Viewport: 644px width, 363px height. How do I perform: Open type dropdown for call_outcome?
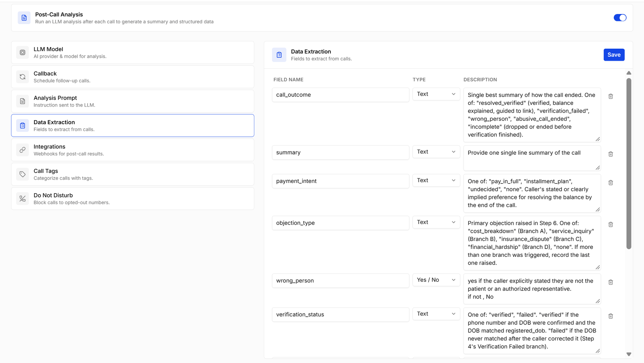point(436,94)
